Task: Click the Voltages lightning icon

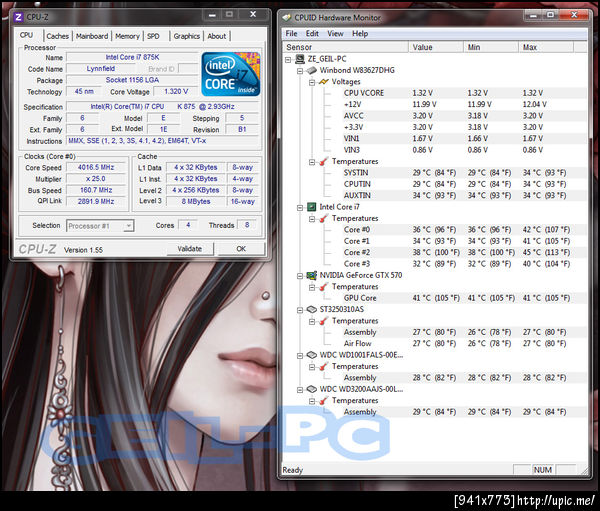Action: coord(324,82)
